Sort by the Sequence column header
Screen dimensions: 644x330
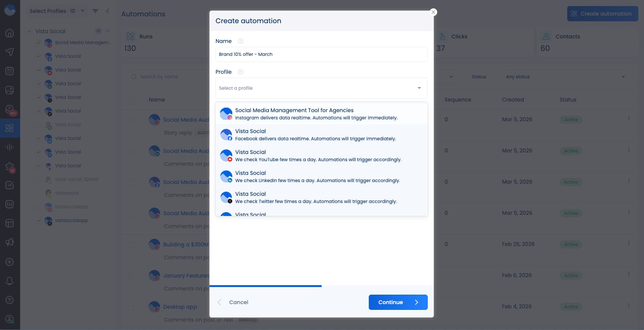tap(458, 100)
